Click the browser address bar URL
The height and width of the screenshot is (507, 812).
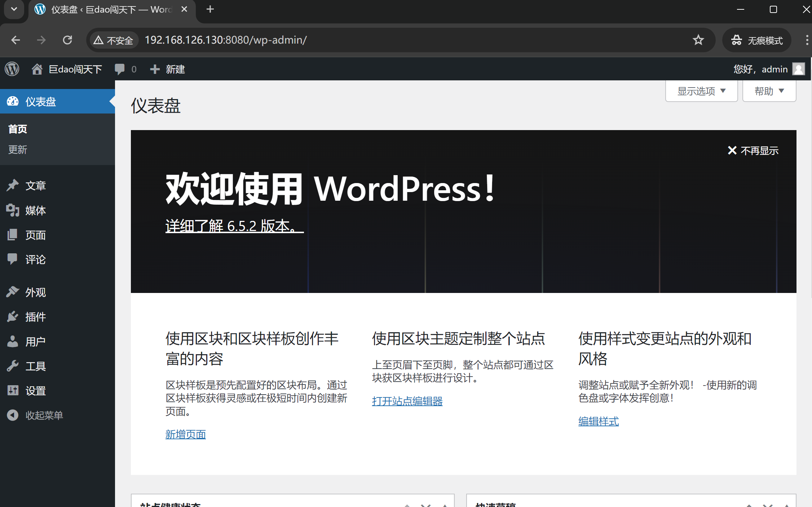pyautogui.click(x=226, y=40)
